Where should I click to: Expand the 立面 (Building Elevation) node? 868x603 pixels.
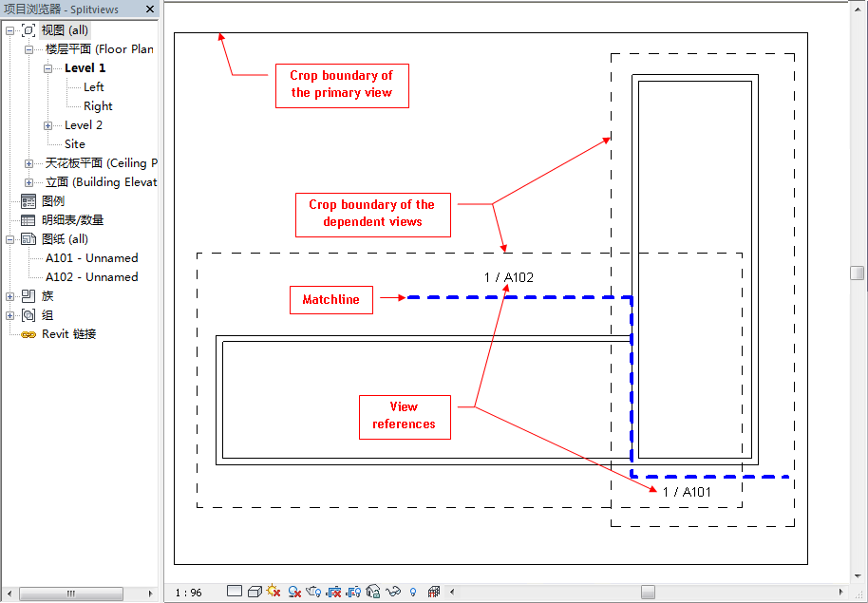pyautogui.click(x=28, y=182)
